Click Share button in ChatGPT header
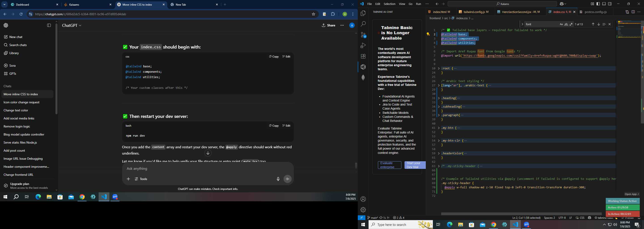 [328, 25]
